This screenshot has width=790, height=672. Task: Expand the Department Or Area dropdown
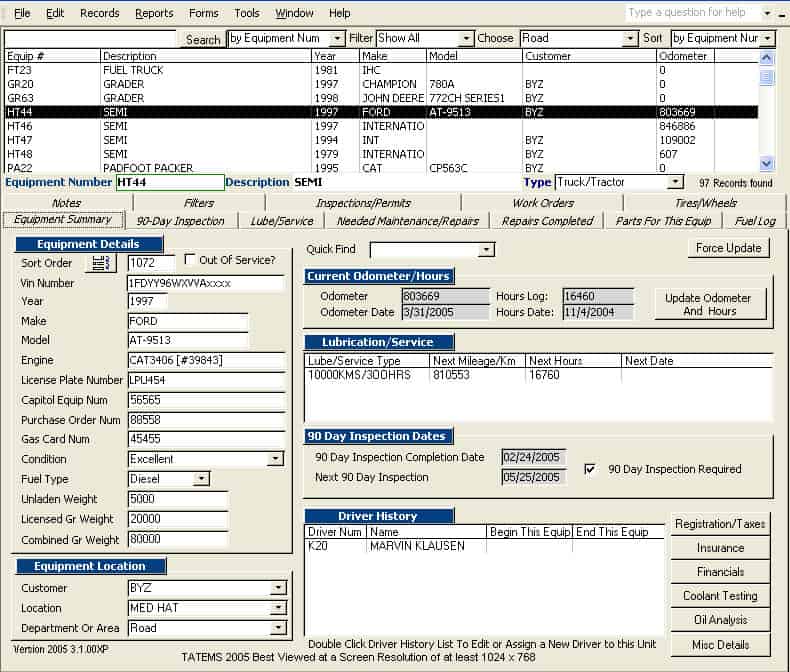[x=278, y=628]
